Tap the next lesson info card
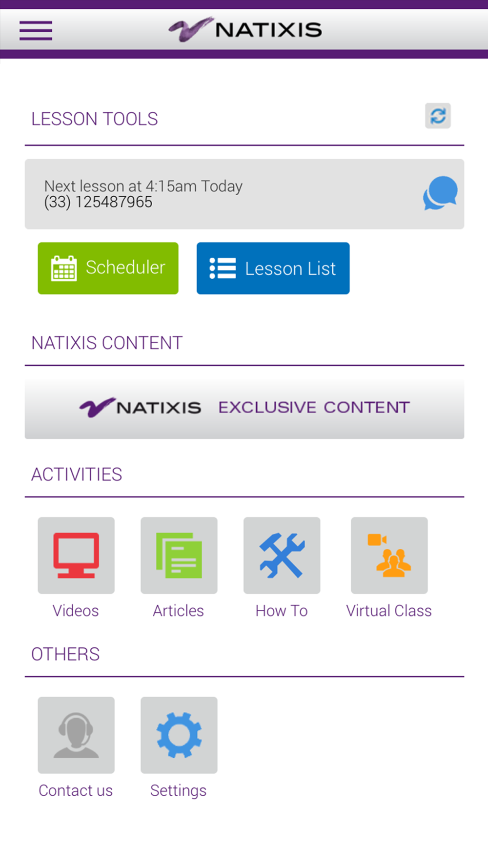 [220, 194]
